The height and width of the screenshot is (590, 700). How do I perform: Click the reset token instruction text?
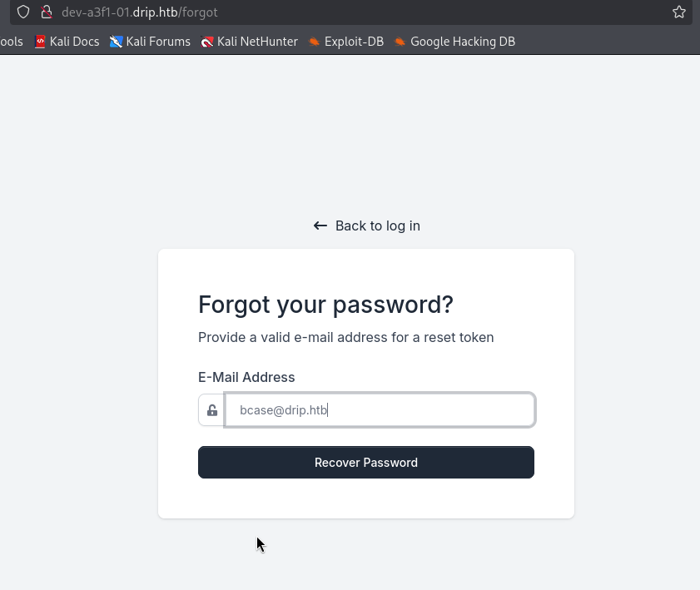(345, 337)
